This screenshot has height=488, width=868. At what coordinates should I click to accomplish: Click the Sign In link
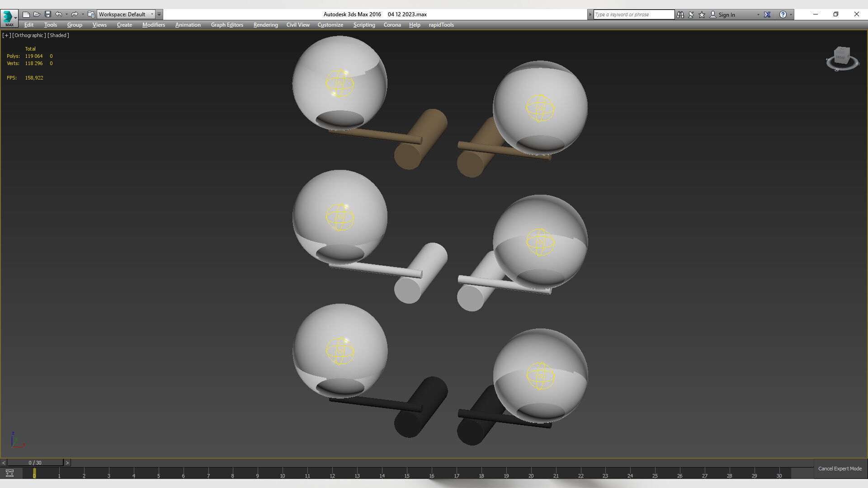(x=726, y=15)
